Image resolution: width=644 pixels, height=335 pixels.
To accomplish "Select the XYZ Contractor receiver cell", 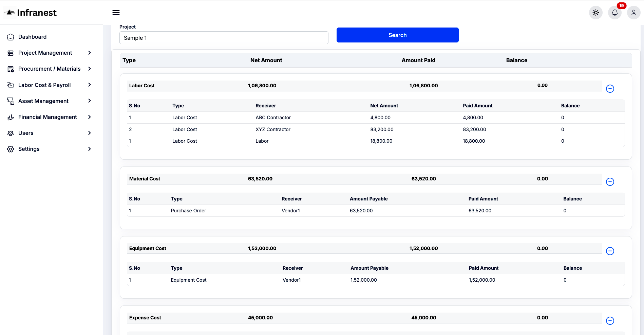I will 273,129.
